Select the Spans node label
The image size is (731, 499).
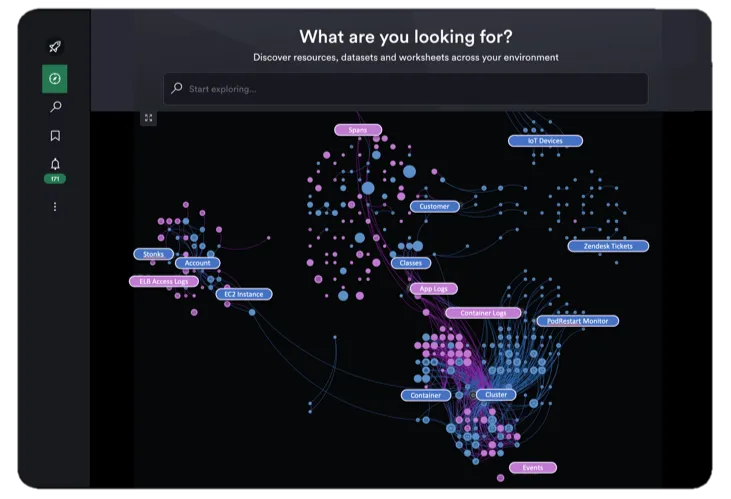pos(358,130)
